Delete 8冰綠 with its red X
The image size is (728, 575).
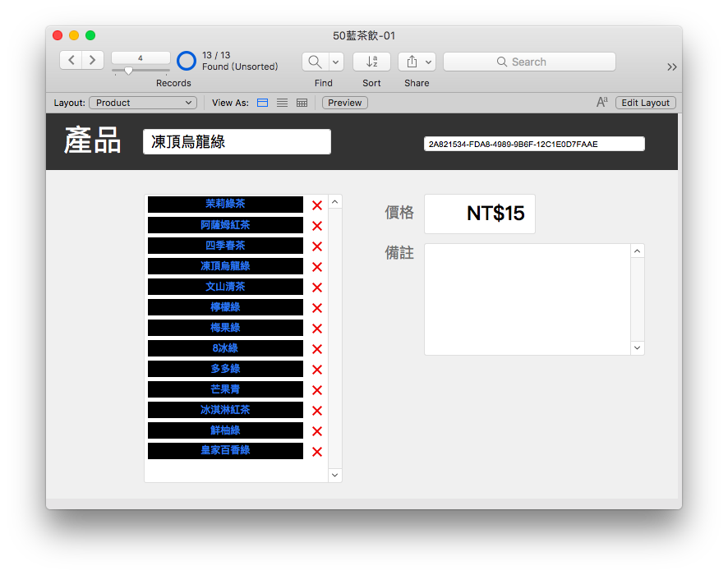(317, 349)
